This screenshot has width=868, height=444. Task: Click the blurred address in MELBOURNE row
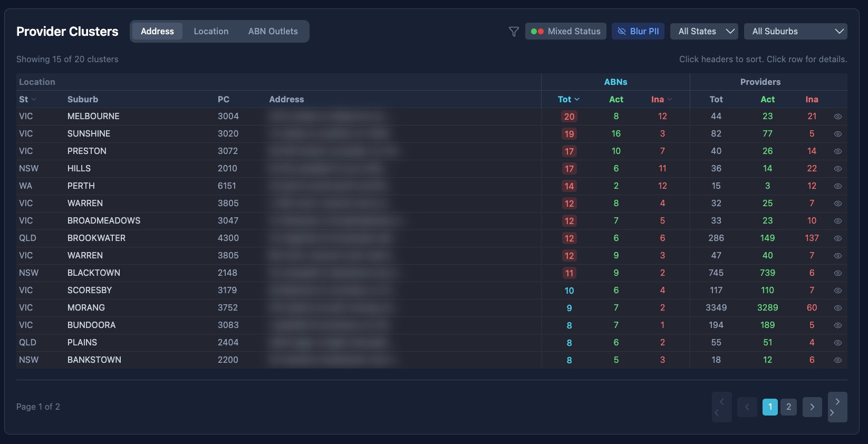pos(326,116)
